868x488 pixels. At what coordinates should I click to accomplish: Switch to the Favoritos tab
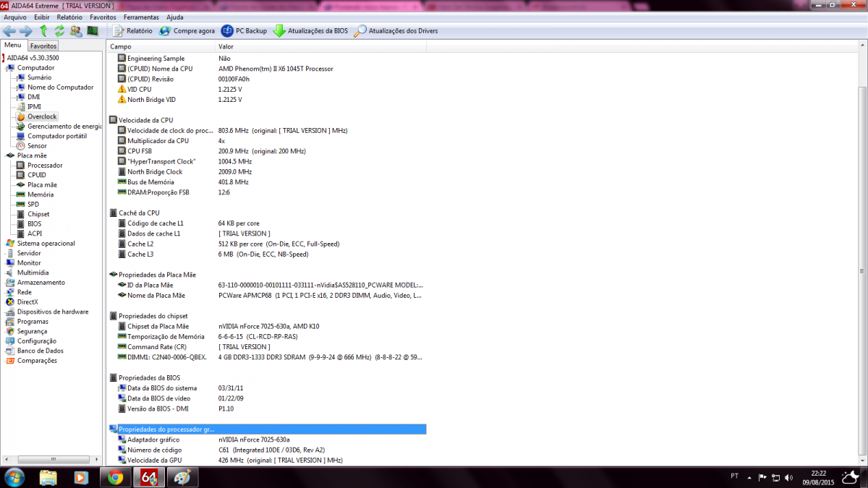point(43,46)
